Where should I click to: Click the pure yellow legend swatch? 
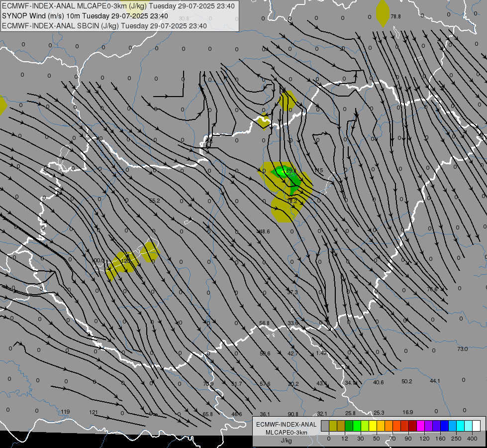click(373, 426)
